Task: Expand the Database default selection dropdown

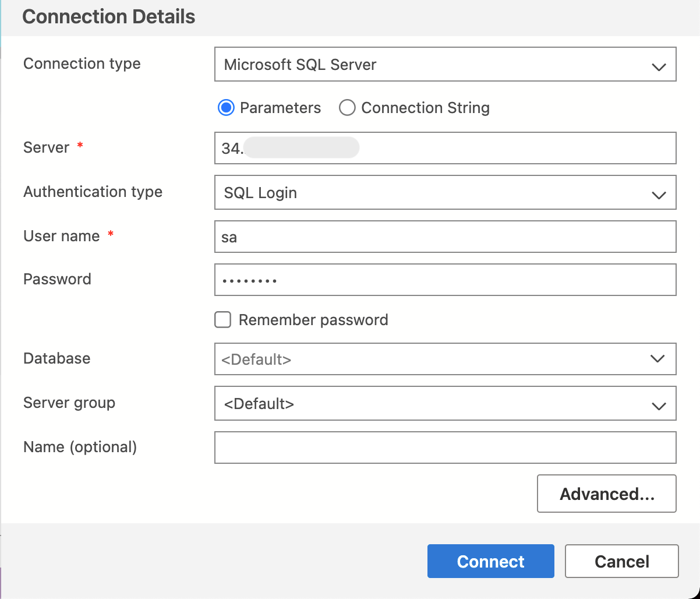Action: (x=446, y=359)
